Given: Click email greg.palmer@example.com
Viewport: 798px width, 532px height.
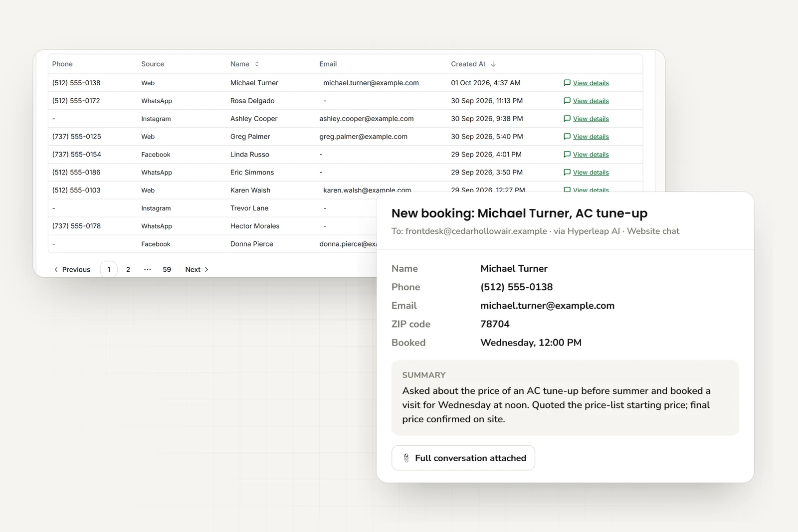Looking at the screenshot, I should pos(364,137).
